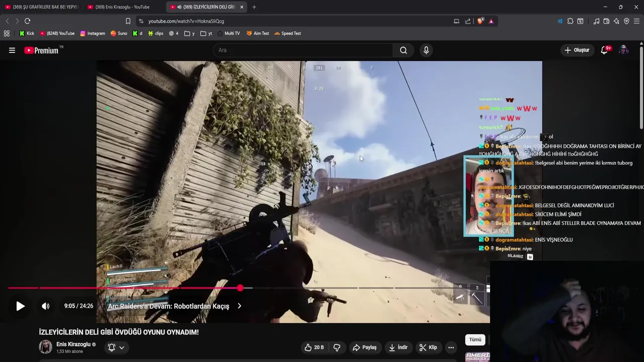Screen dimensions: 644x362
Task: Click the Oluştur create button
Action: click(577, 50)
